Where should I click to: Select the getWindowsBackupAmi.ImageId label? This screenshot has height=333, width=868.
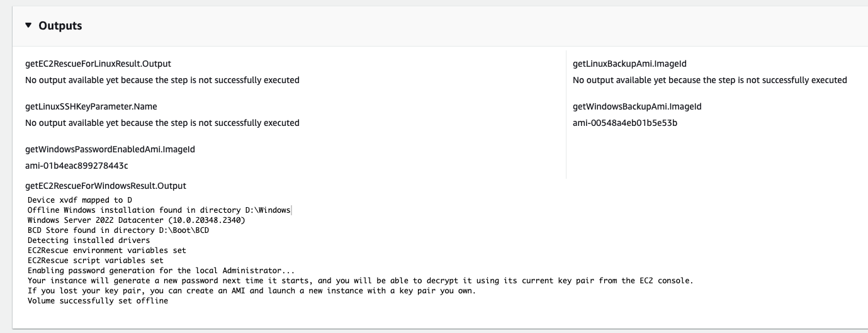click(637, 106)
